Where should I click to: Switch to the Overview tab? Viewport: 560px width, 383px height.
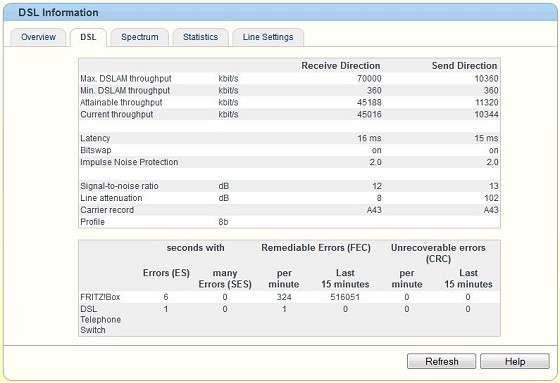coord(38,37)
